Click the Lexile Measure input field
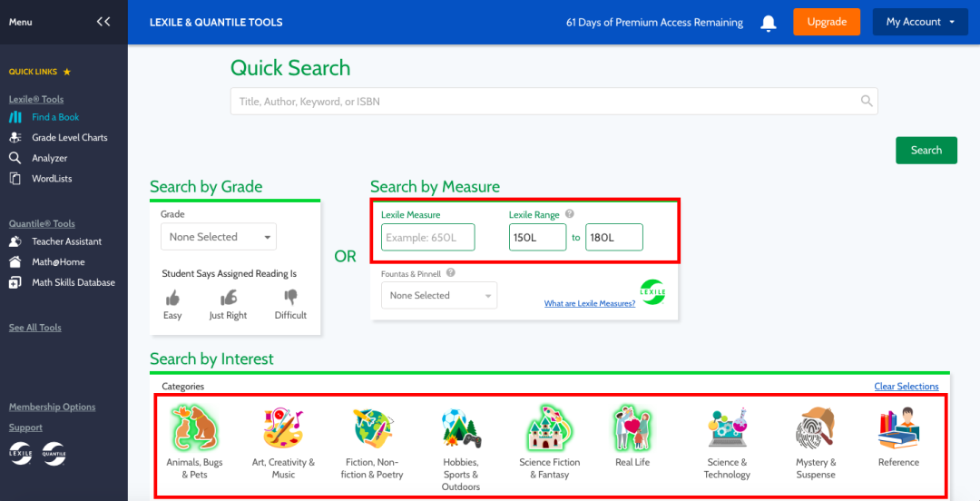Image resolution: width=980 pixels, height=501 pixels. (428, 238)
